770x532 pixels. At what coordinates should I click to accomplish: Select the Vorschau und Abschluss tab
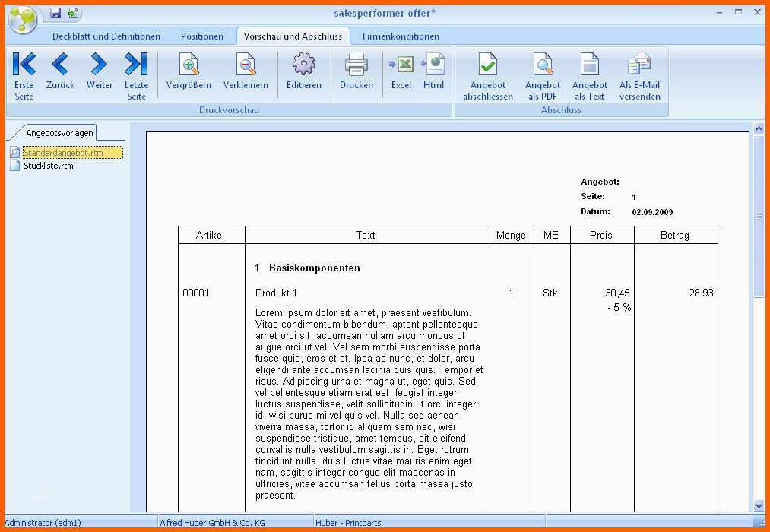(293, 36)
